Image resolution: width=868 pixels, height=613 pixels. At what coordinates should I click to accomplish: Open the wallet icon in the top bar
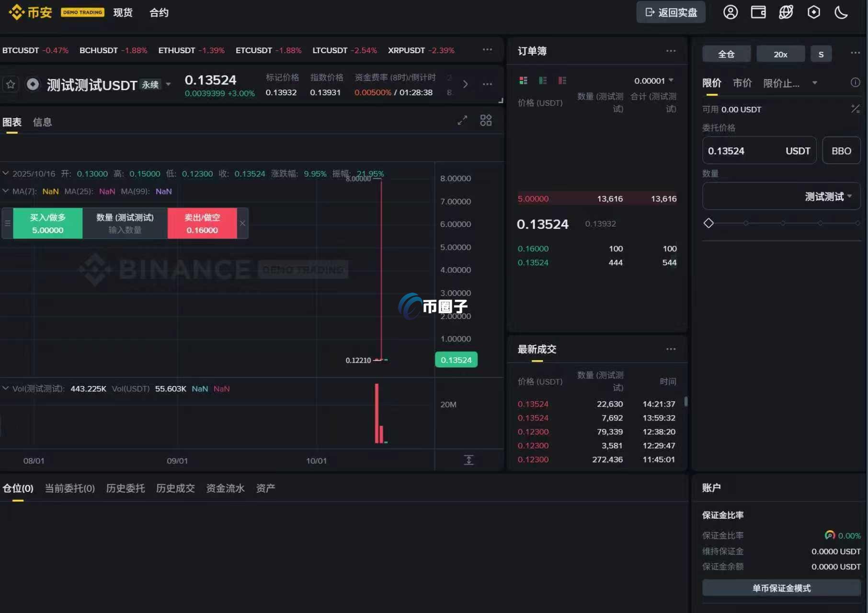click(758, 12)
